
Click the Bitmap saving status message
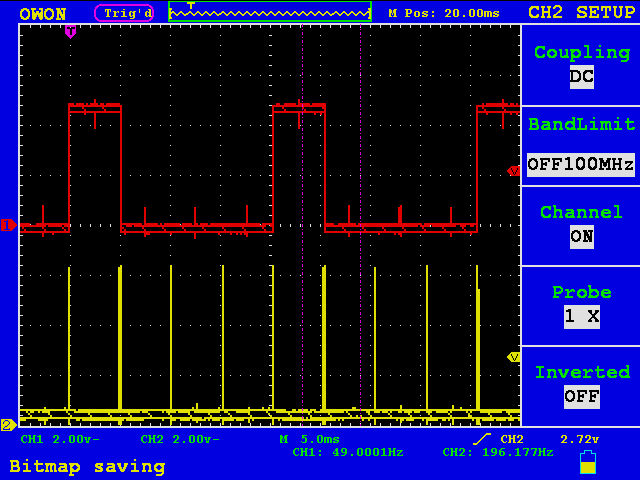(87, 467)
